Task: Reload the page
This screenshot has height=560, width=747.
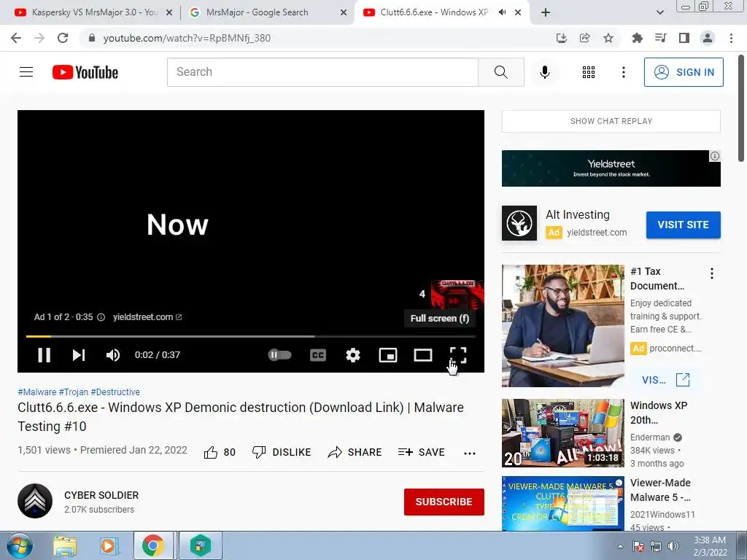Action: (x=63, y=38)
